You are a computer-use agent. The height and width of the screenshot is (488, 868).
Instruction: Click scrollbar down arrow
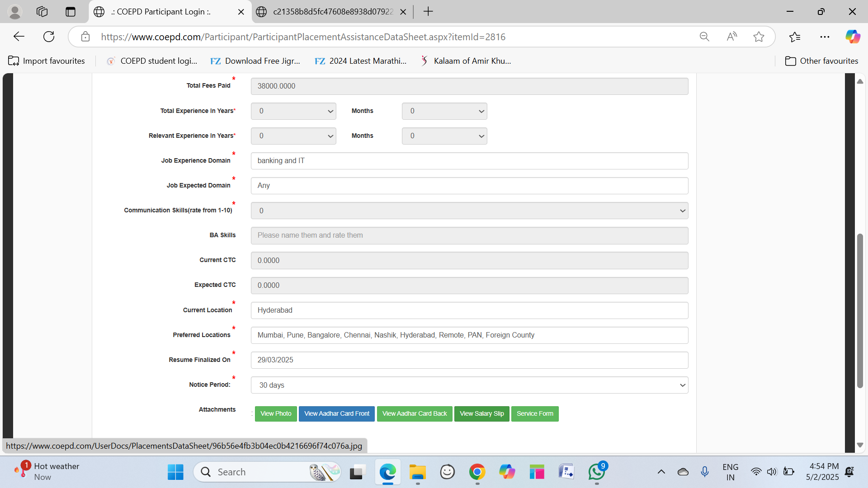tap(860, 445)
